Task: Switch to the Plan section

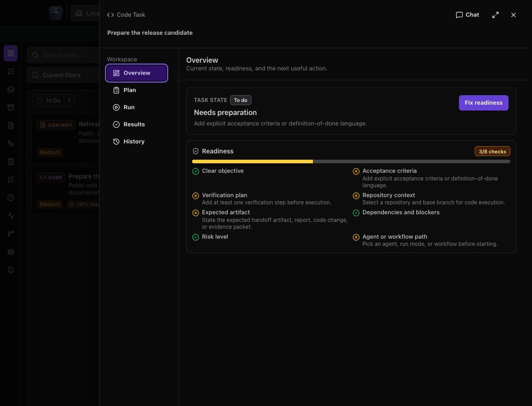Action: (137, 90)
